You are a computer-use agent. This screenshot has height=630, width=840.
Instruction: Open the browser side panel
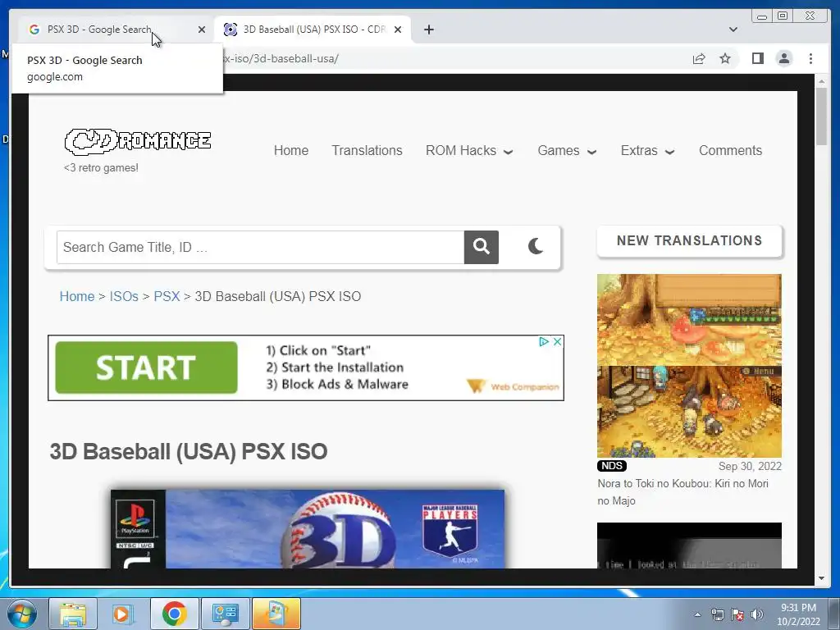[x=757, y=58]
